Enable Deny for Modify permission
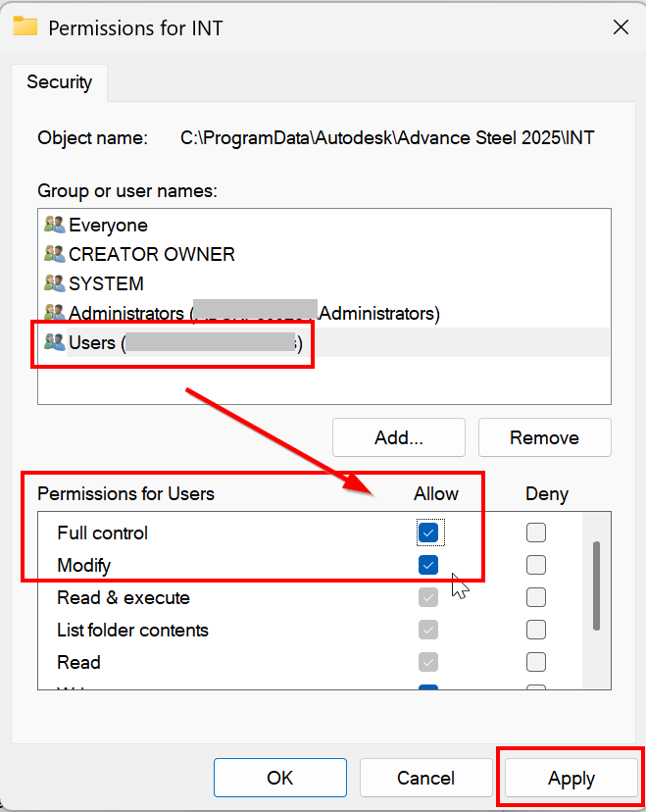The image size is (646, 812). point(535,566)
